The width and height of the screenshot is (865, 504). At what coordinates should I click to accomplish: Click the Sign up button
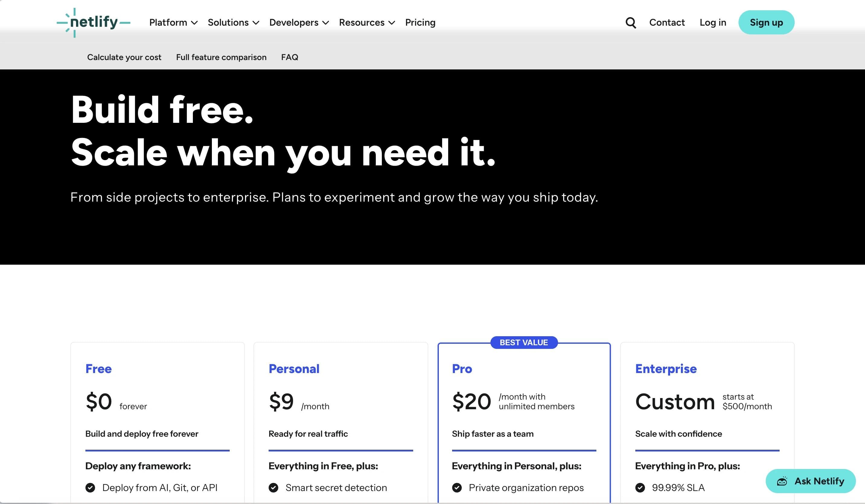(766, 22)
